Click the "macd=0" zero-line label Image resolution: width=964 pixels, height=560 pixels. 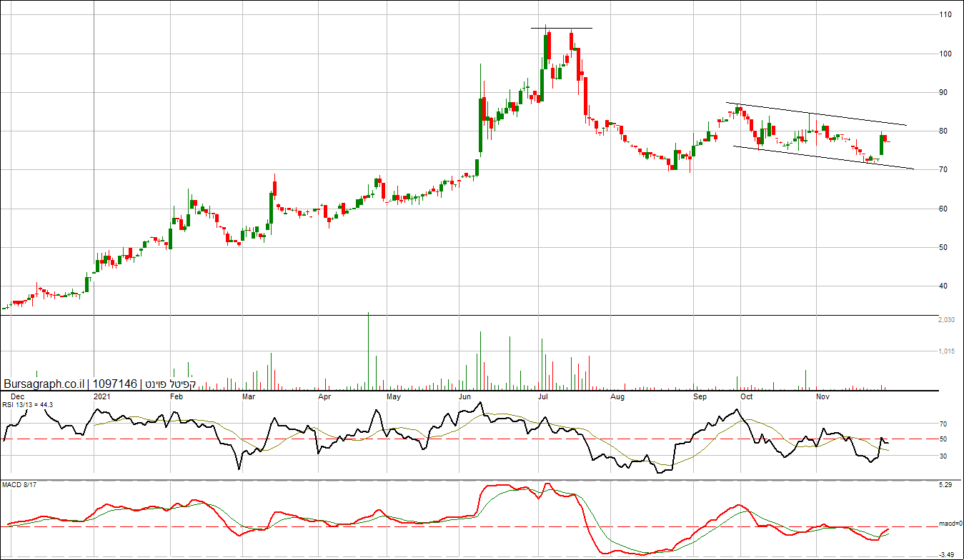click(x=950, y=524)
